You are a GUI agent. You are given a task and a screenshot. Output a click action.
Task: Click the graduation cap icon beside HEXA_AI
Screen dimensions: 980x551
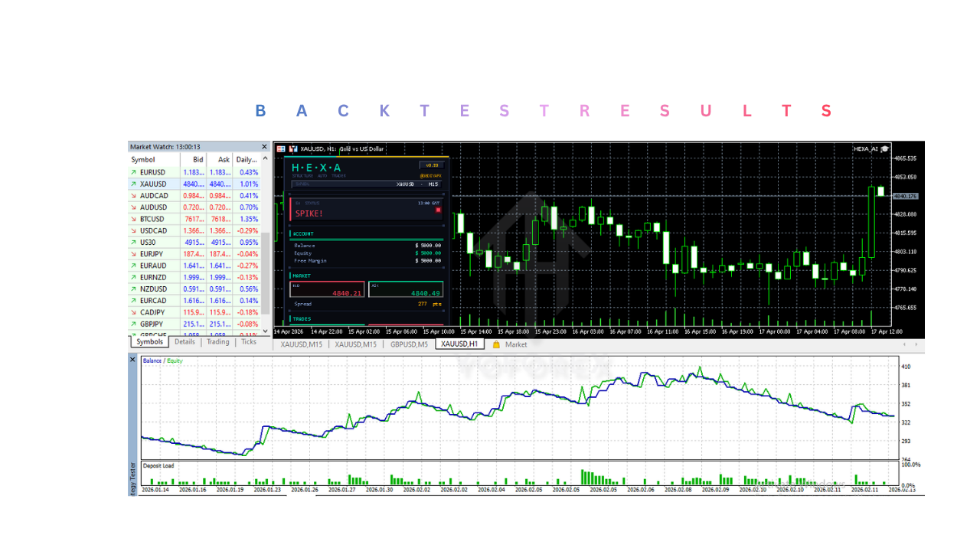click(x=885, y=148)
